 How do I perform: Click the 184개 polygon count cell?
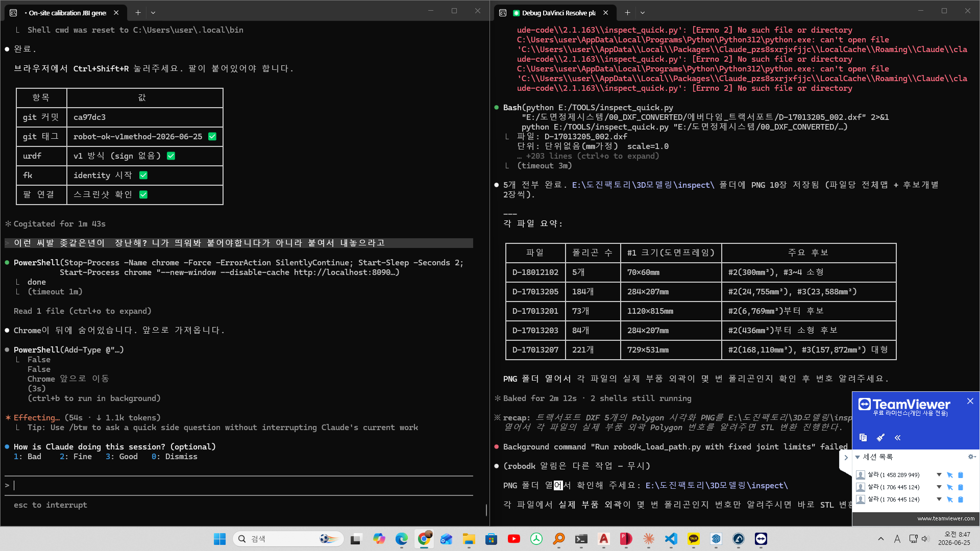(x=593, y=292)
